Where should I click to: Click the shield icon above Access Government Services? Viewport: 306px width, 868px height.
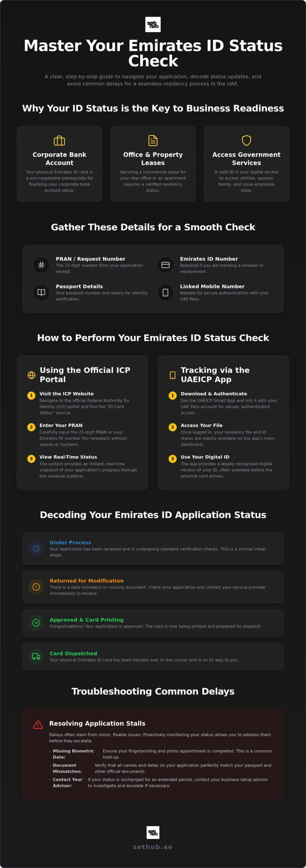(x=246, y=140)
